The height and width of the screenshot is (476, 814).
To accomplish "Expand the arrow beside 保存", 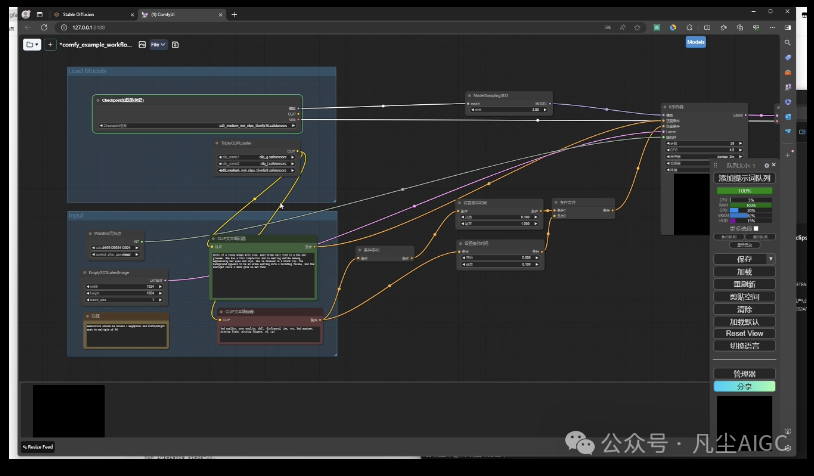I will click(x=771, y=259).
